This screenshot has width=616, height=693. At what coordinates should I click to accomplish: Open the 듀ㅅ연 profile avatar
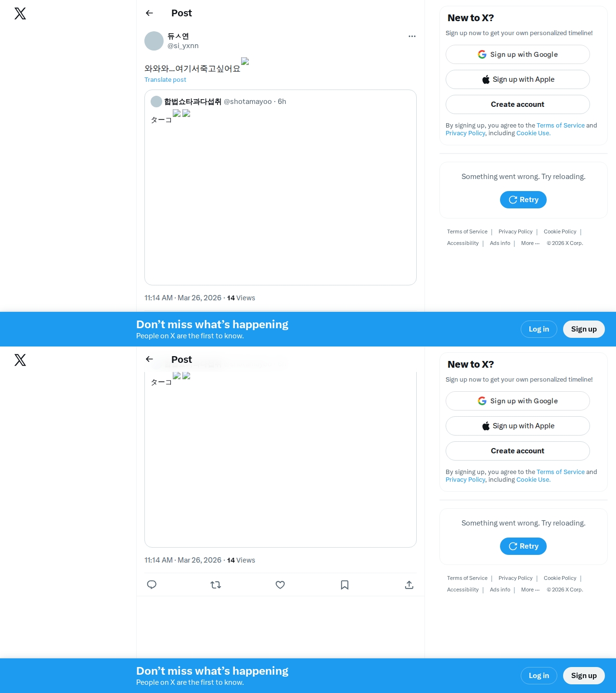click(154, 41)
